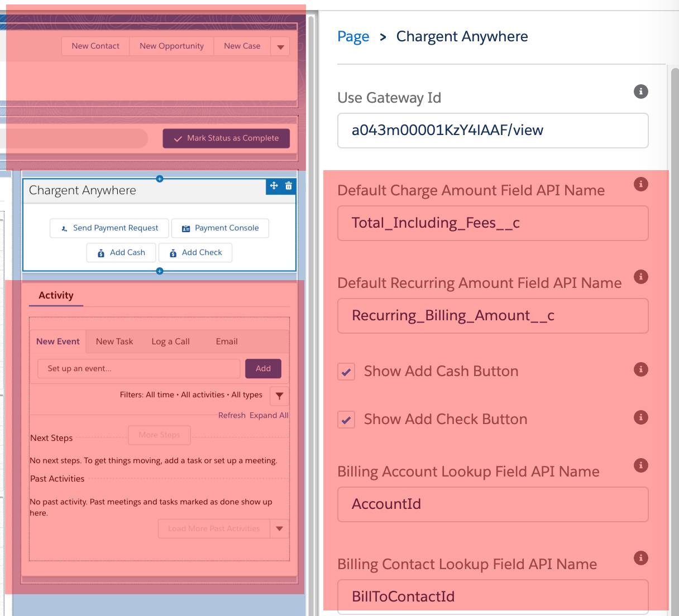Viewport: 679px width, 616px height.
Task: Click Mark Status as Complete
Action: click(x=226, y=138)
